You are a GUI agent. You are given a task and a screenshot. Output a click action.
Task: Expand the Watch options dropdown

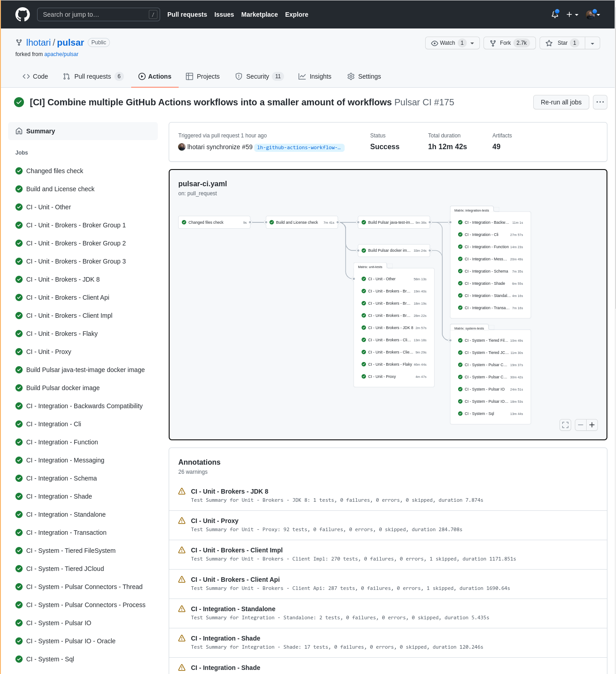point(472,43)
